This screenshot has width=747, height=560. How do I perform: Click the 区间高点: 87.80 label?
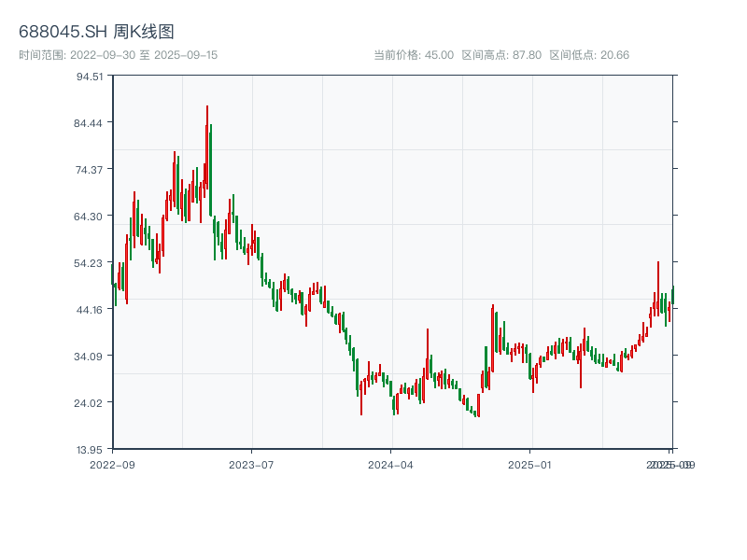coord(501,55)
